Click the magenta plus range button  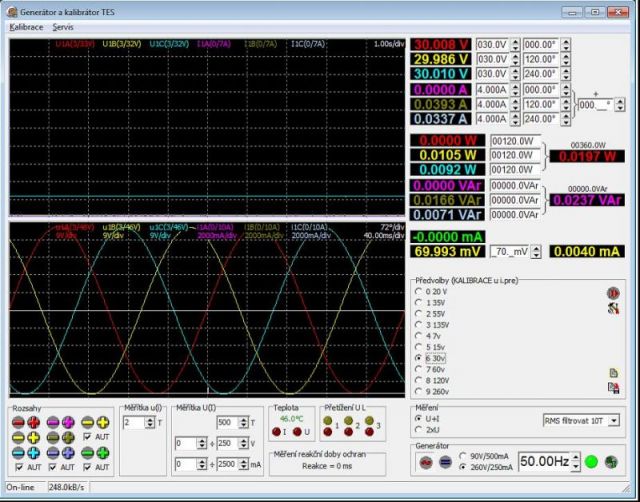click(68, 422)
